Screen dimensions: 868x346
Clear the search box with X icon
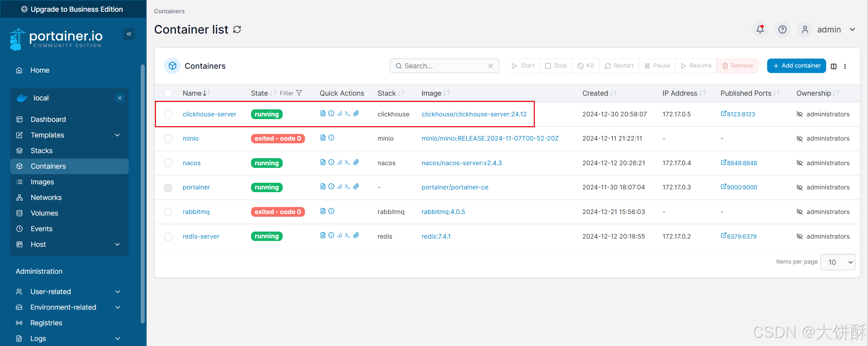coord(490,66)
